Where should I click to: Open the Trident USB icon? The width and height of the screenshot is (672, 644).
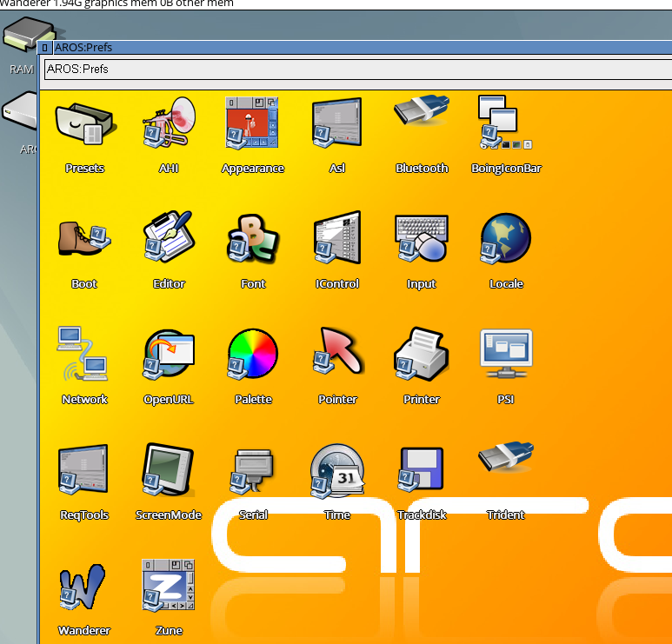click(x=506, y=456)
